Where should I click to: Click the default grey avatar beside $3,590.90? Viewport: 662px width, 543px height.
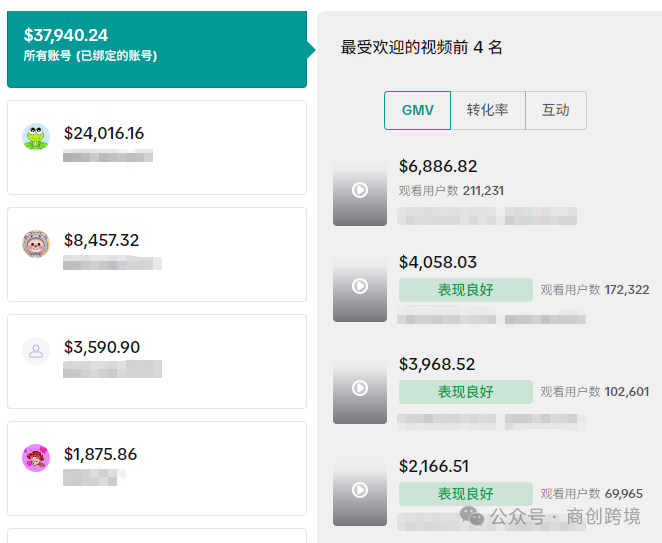click(x=36, y=351)
